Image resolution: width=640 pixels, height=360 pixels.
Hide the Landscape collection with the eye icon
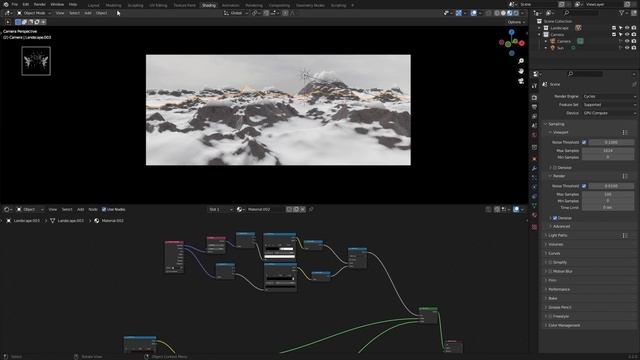point(627,28)
